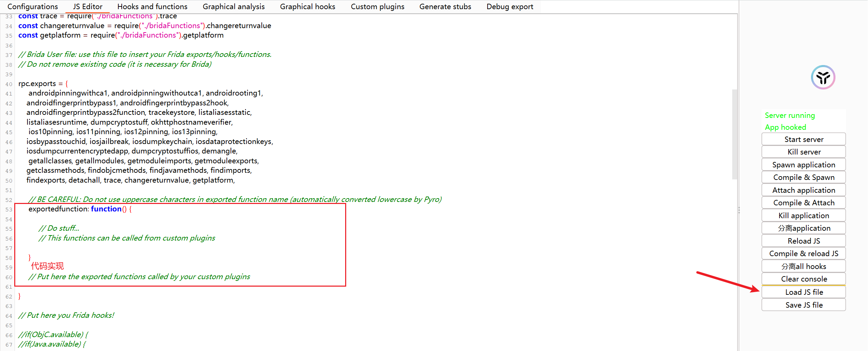The image size is (868, 351).
Task: Click the circular Brida logo icon
Action: click(823, 77)
